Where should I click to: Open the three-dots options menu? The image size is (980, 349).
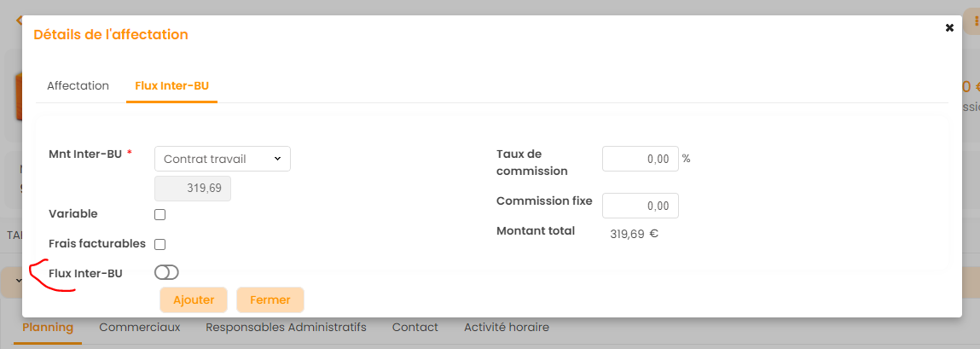[x=975, y=20]
